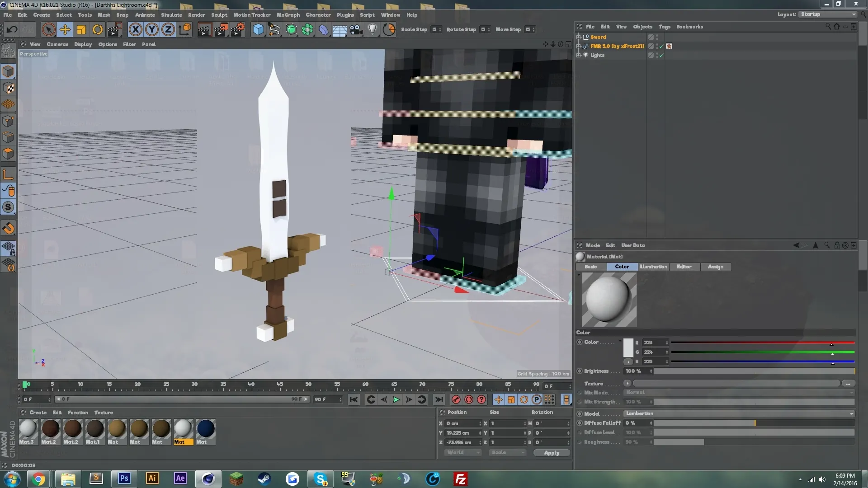Screen dimensions: 868x488
Task: Add a Cube primitive object
Action: pos(258,30)
